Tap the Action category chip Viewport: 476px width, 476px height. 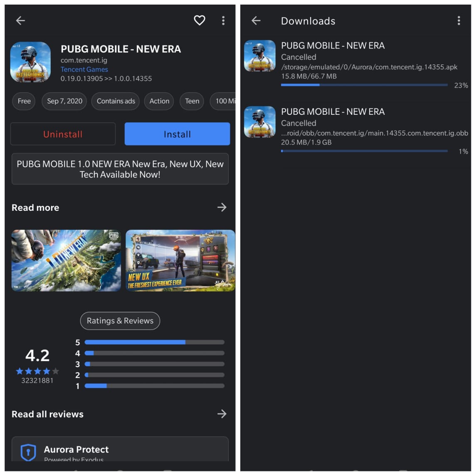coord(159,101)
